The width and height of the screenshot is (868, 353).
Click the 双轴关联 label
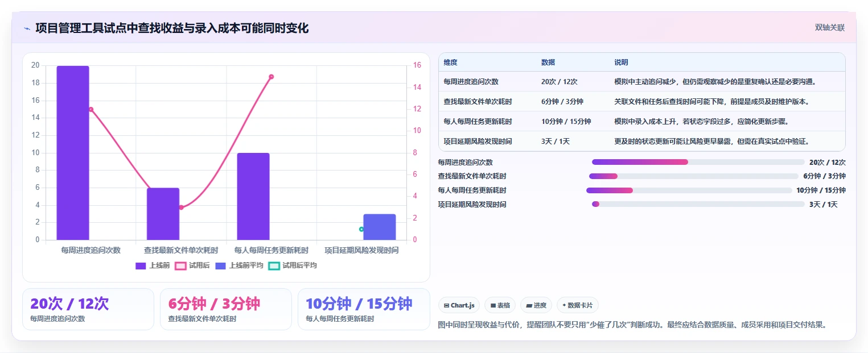(829, 27)
